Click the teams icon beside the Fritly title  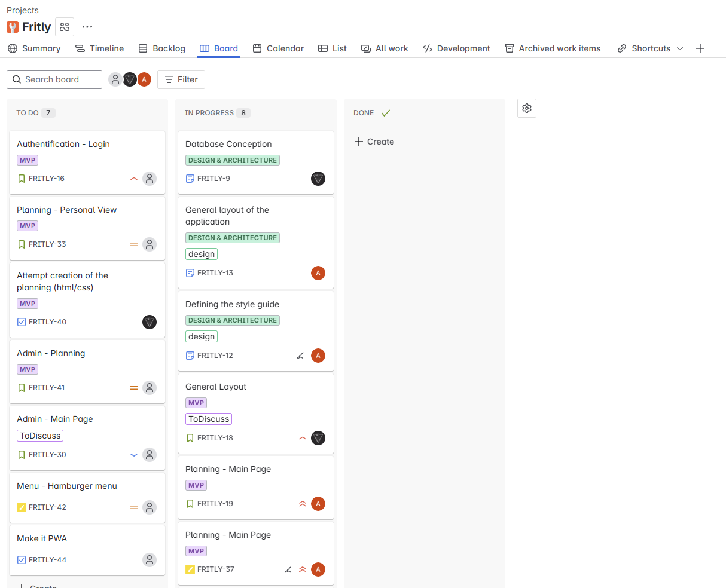pos(64,26)
